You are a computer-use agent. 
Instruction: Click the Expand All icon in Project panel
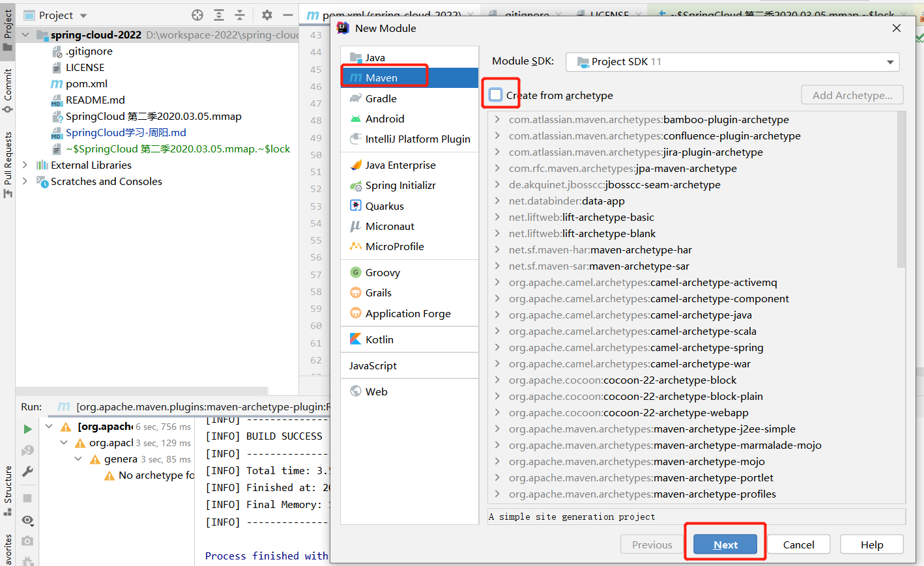(x=219, y=15)
